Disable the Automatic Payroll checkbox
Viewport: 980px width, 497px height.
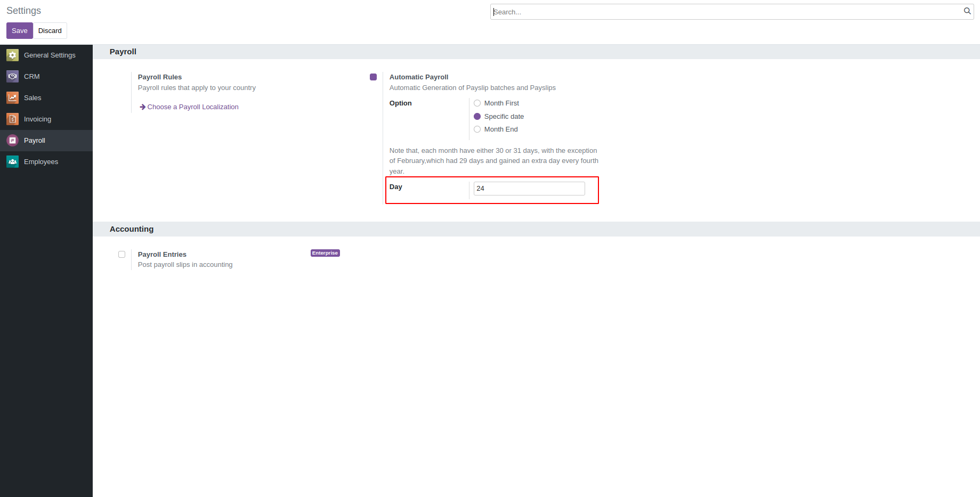(x=373, y=77)
